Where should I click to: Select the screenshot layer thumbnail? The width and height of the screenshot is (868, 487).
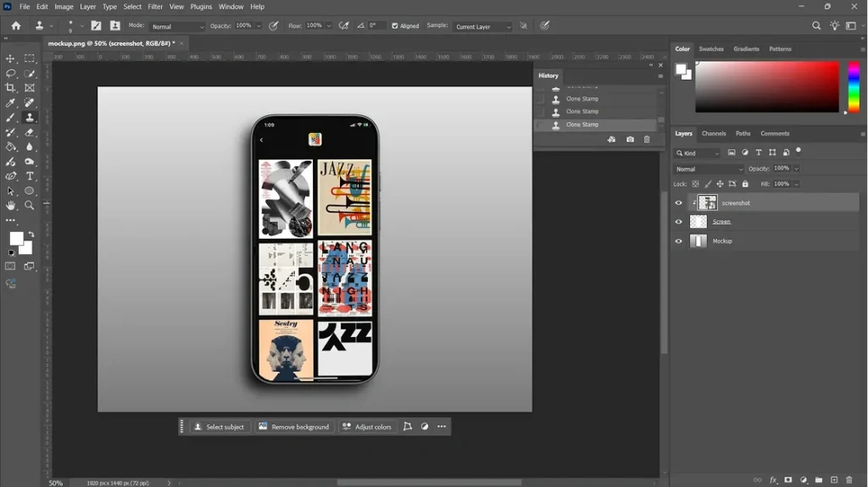708,202
